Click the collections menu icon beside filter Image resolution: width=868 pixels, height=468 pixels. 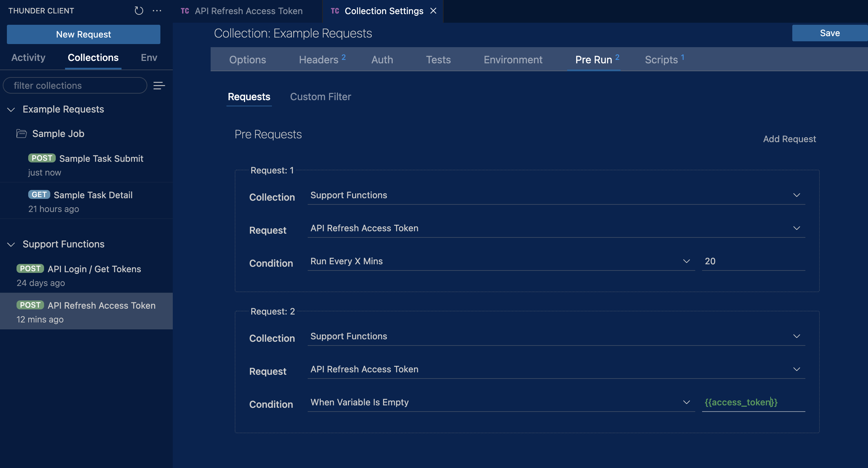point(159,85)
